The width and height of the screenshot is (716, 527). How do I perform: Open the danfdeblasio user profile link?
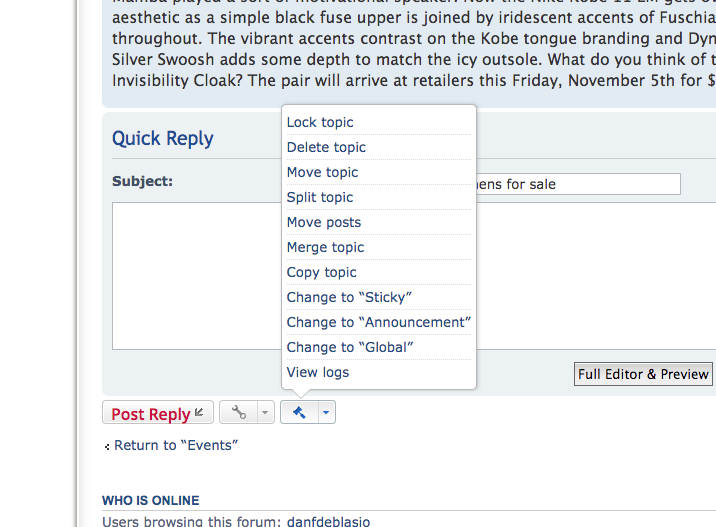[328, 520]
